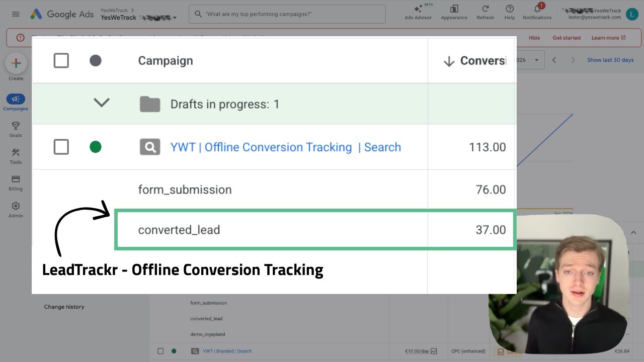Expand Drafts in progress chevron
Viewport: 644px width, 362px height.
102,103
